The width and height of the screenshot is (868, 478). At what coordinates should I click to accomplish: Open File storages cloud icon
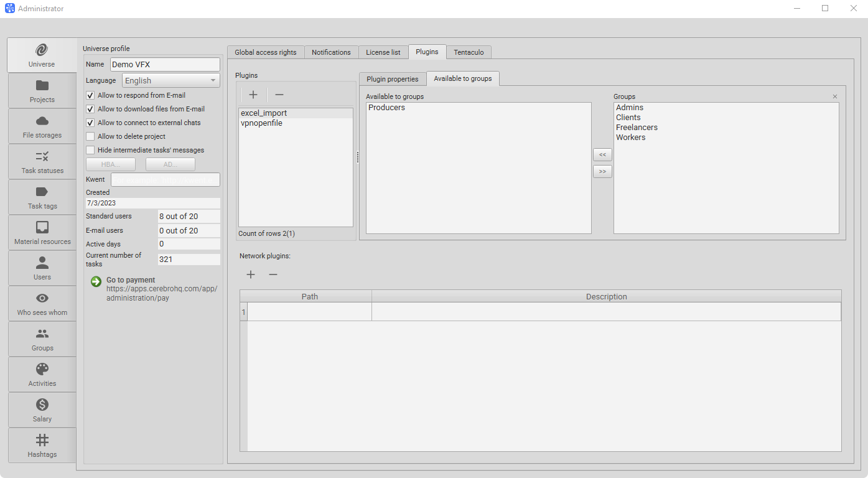coord(42,126)
